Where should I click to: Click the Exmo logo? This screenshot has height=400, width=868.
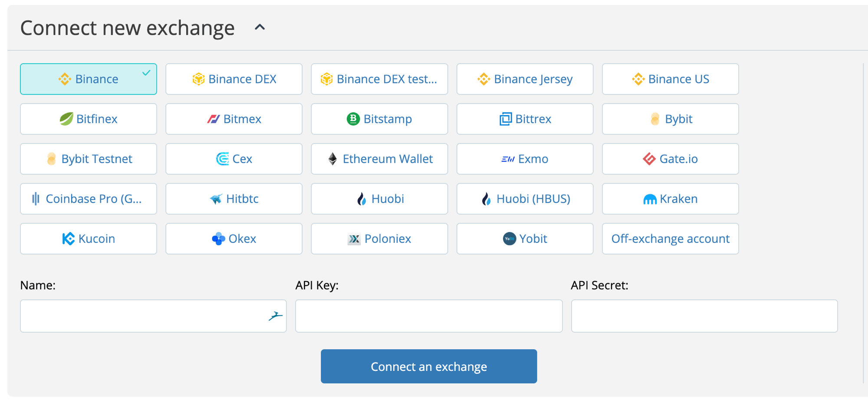[508, 159]
